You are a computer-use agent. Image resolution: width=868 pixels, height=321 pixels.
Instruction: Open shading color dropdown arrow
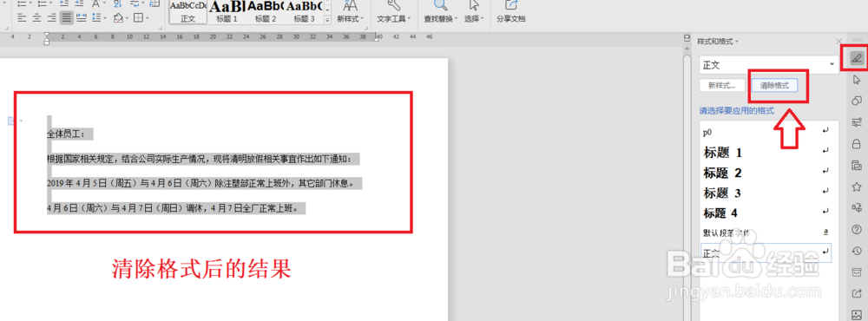[x=126, y=18]
